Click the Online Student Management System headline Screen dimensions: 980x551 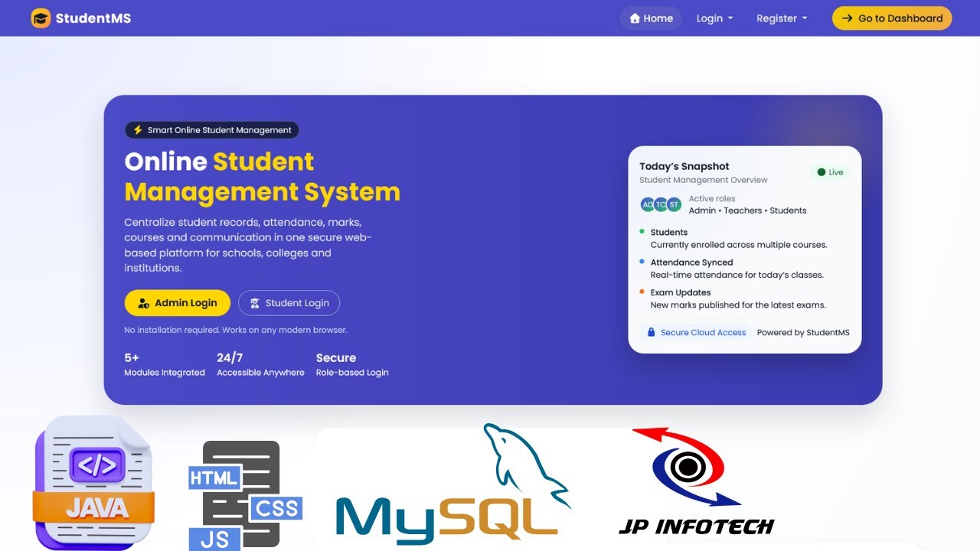(x=262, y=177)
